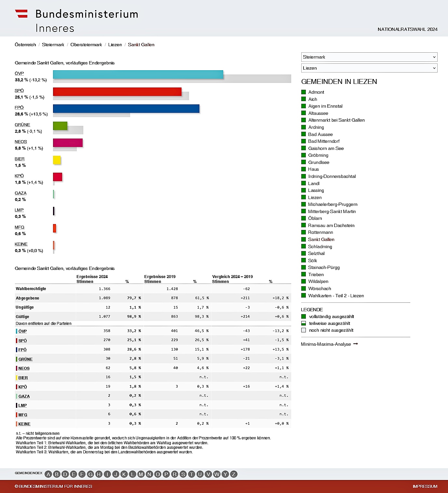Click the 'noch nicht ausgezählt' legend box
448x493 pixels.
pyautogui.click(x=304, y=330)
